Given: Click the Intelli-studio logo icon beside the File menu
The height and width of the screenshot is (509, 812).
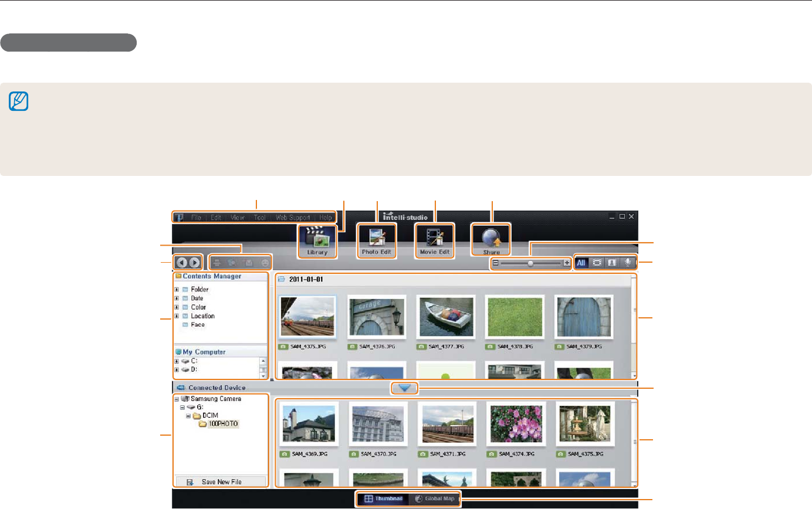Looking at the screenshot, I should click(180, 217).
